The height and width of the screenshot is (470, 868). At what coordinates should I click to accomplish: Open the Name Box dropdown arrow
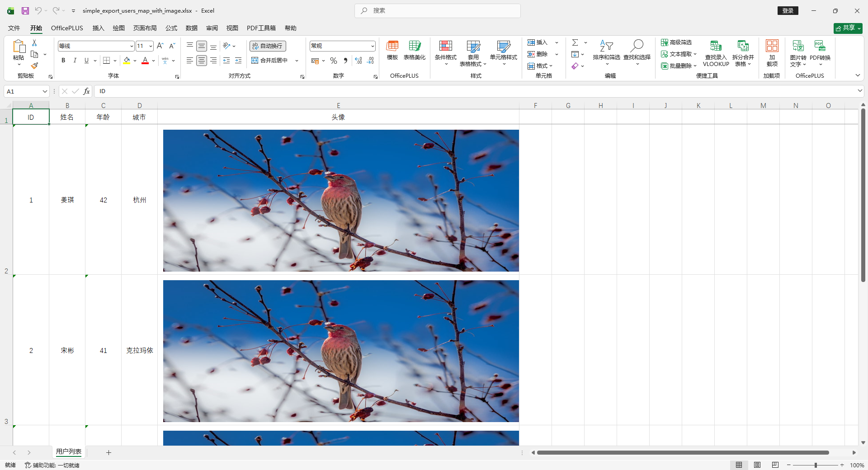(45, 91)
